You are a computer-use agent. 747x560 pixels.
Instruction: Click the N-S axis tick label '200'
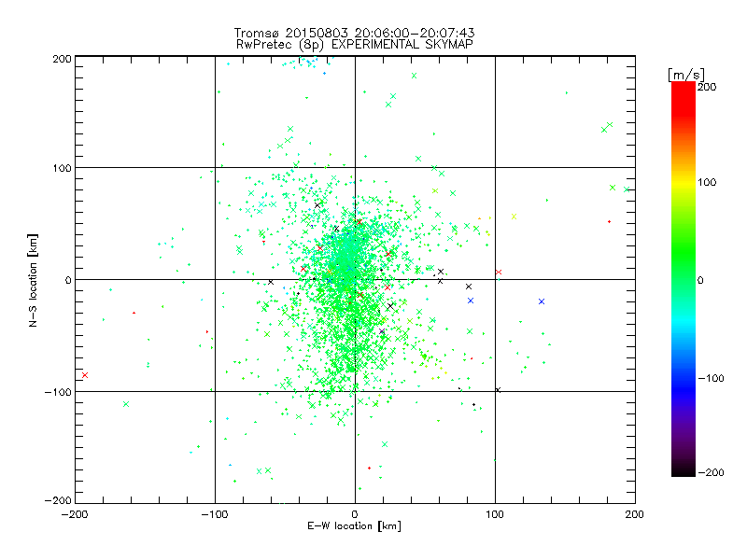[62, 59]
